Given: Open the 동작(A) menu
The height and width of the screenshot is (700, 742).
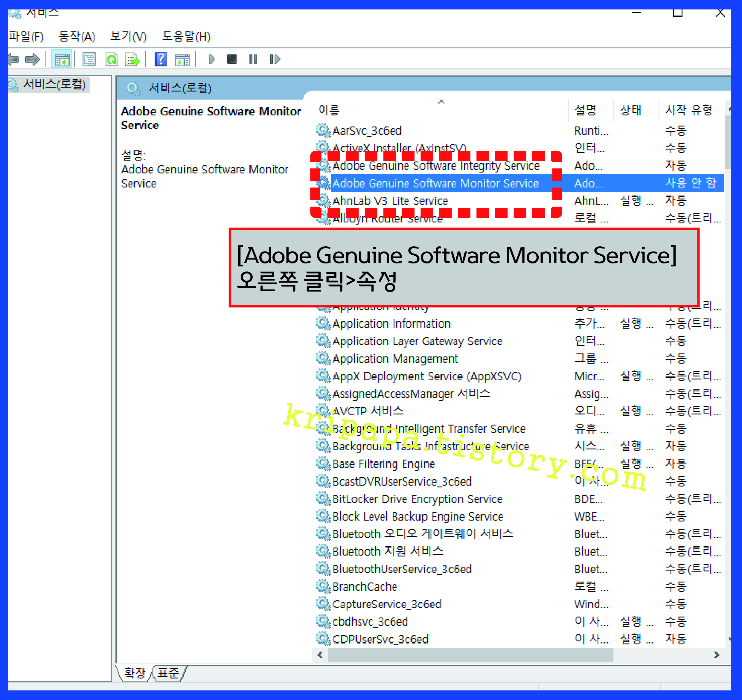Looking at the screenshot, I should pyautogui.click(x=77, y=36).
